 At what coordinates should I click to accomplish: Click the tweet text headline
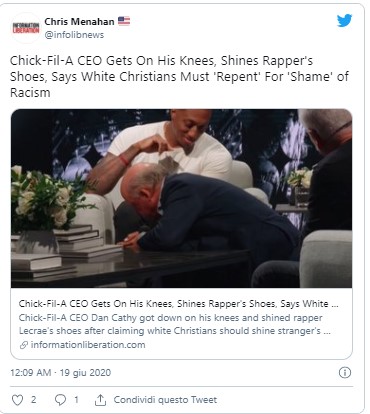[179, 77]
